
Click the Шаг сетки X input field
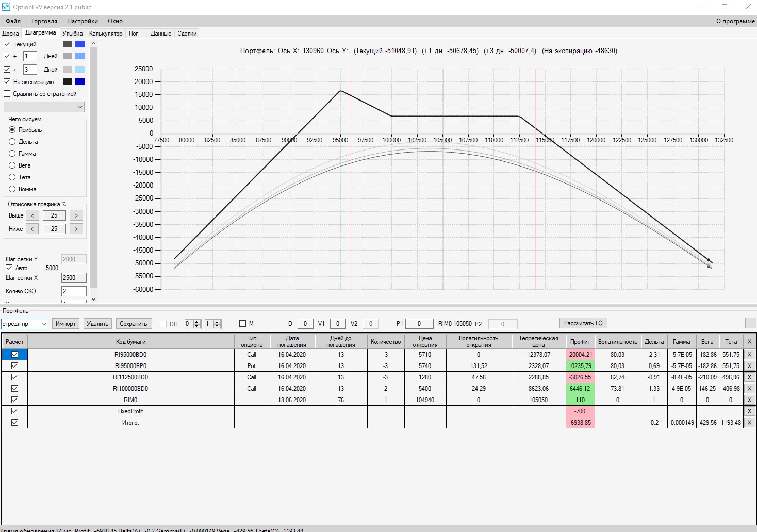click(74, 278)
